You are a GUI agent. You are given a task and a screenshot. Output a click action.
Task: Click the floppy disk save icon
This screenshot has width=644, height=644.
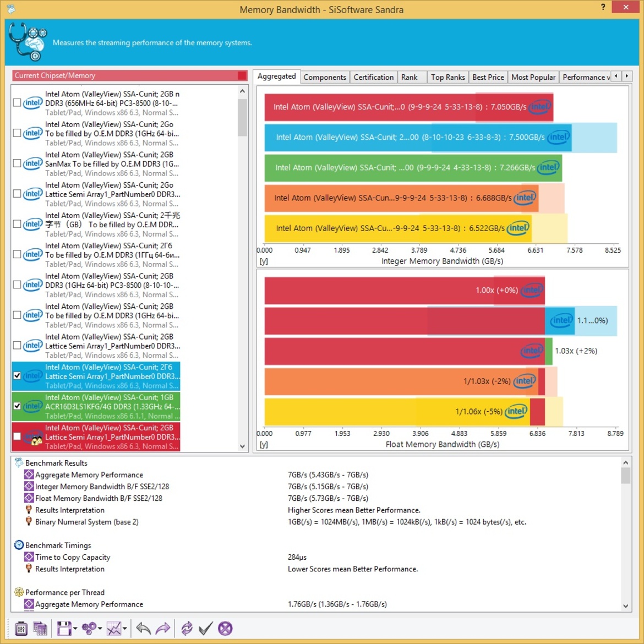[x=64, y=629]
